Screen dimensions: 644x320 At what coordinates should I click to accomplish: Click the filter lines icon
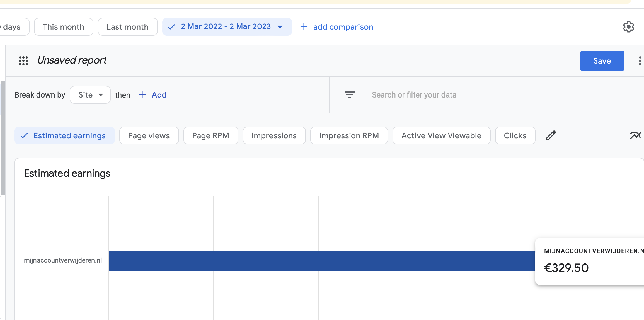[349, 95]
